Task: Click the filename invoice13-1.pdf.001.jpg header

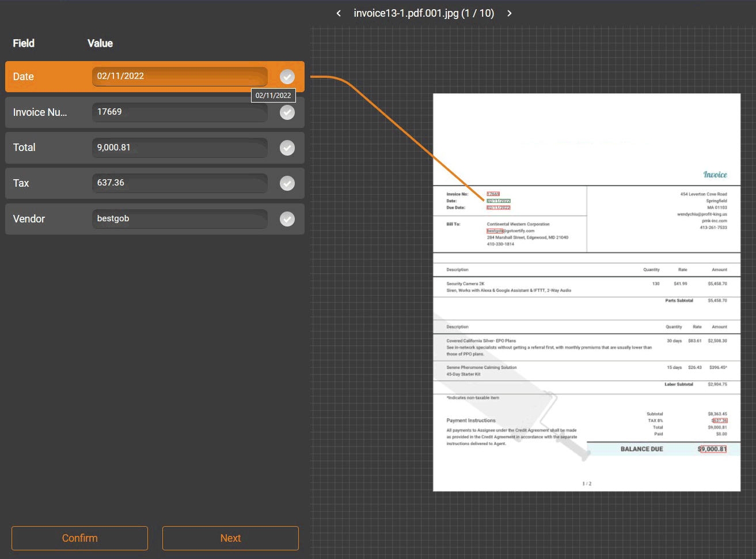Action: tap(424, 13)
